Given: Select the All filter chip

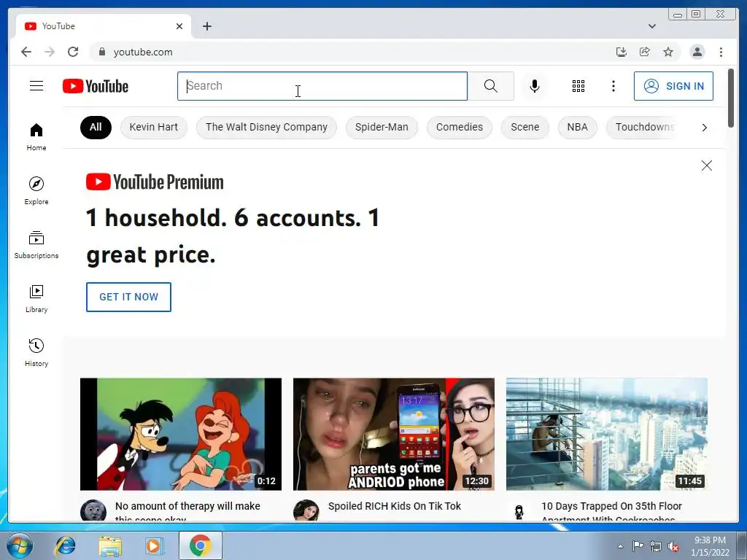Looking at the screenshot, I should point(96,127).
